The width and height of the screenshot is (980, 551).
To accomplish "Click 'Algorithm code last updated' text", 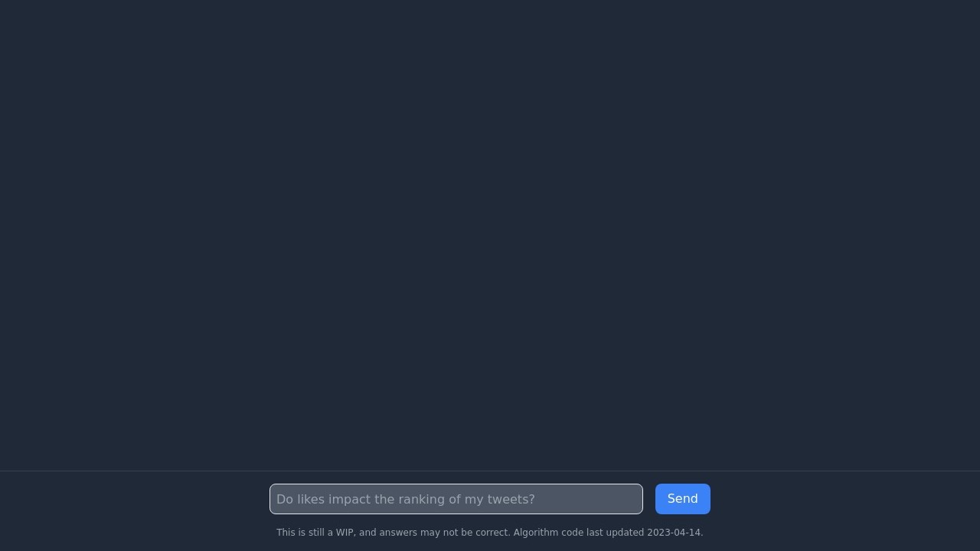I will (578, 533).
